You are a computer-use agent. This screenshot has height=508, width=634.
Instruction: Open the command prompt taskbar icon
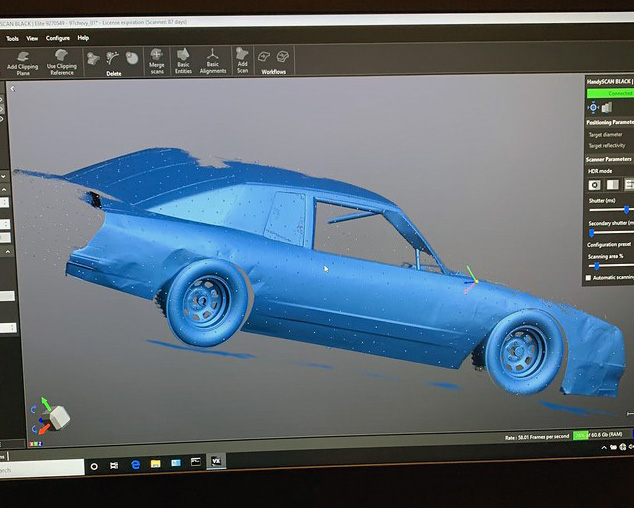click(196, 462)
